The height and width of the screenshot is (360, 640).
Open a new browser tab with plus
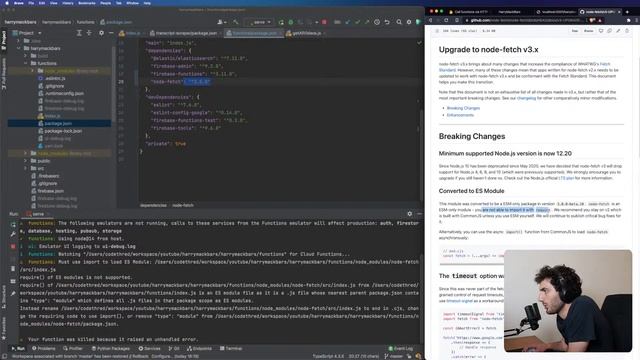point(627,12)
